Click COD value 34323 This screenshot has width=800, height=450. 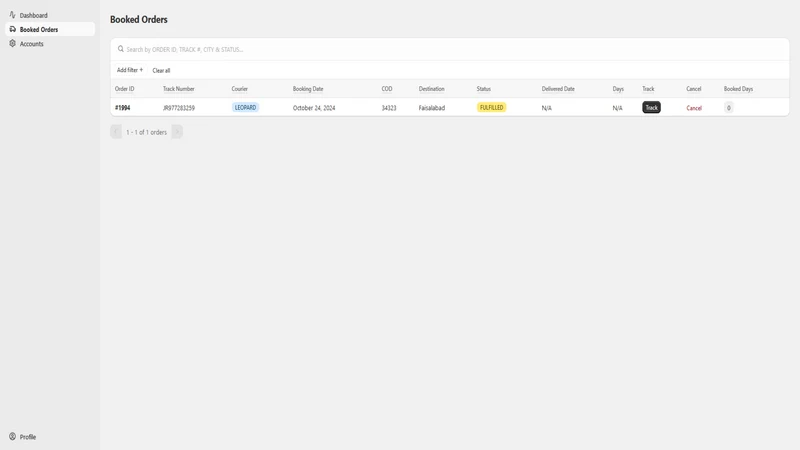(x=389, y=108)
